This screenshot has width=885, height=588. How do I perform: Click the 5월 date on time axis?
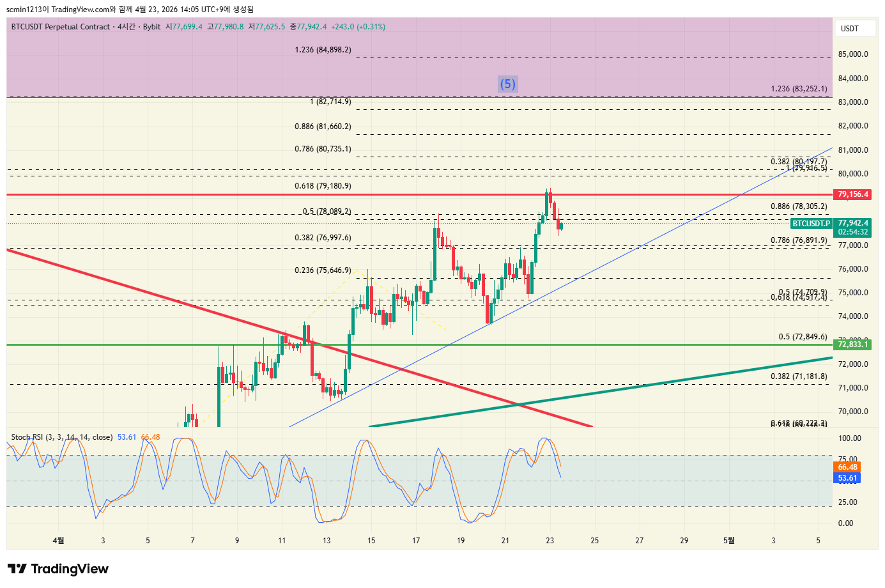pyautogui.click(x=728, y=541)
